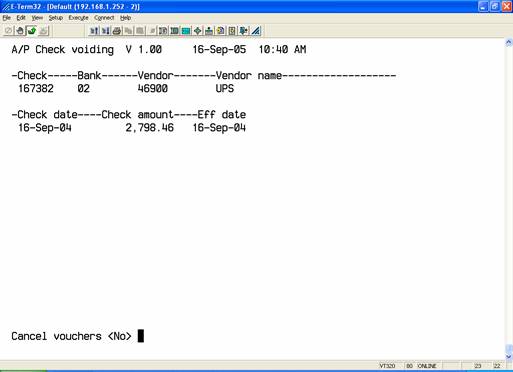Open the Help menu
513x372 pixels.
point(125,18)
